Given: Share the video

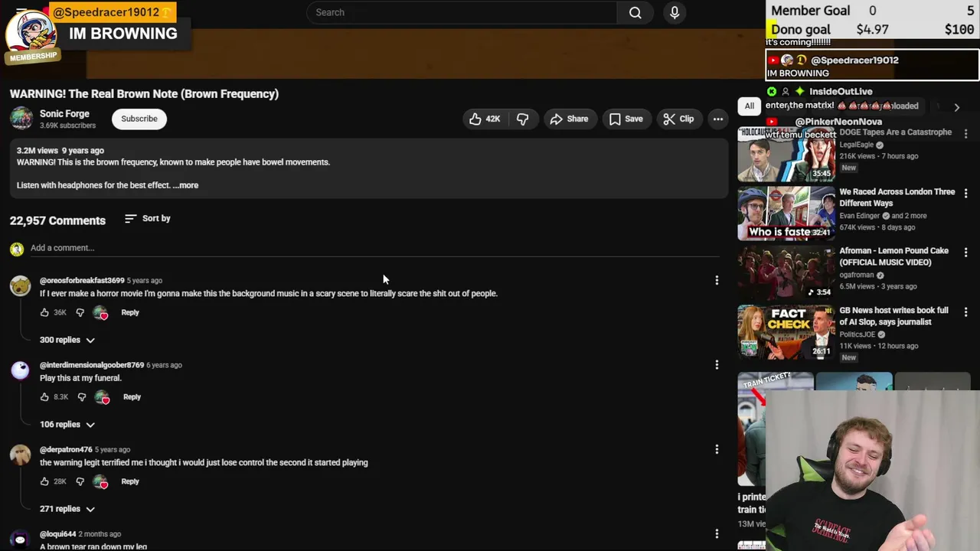Looking at the screenshot, I should pyautogui.click(x=569, y=119).
